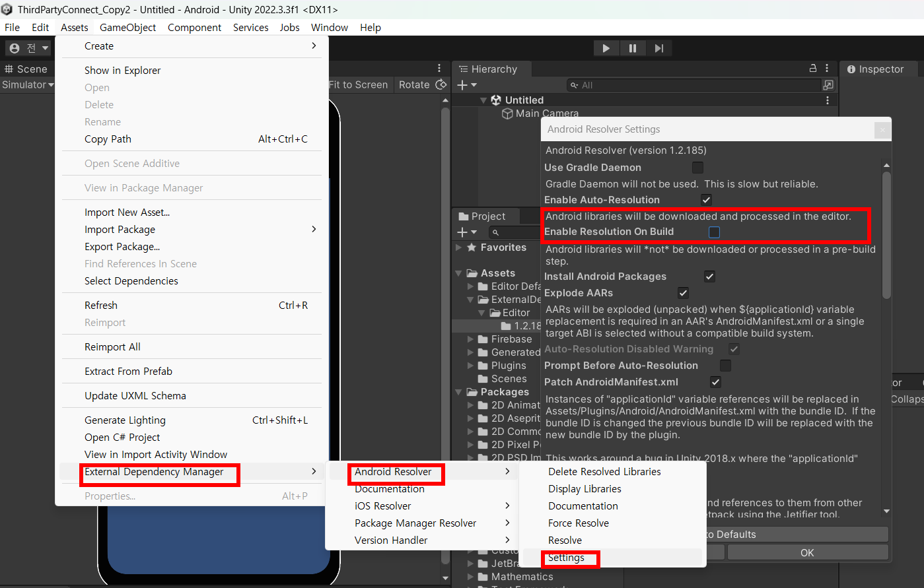Open the Project panel create plus dropdown
The height and width of the screenshot is (588, 924).
[467, 232]
